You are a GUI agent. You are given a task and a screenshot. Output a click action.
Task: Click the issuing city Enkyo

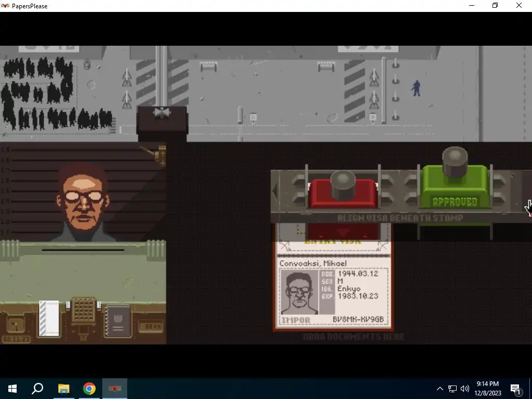[349, 289]
